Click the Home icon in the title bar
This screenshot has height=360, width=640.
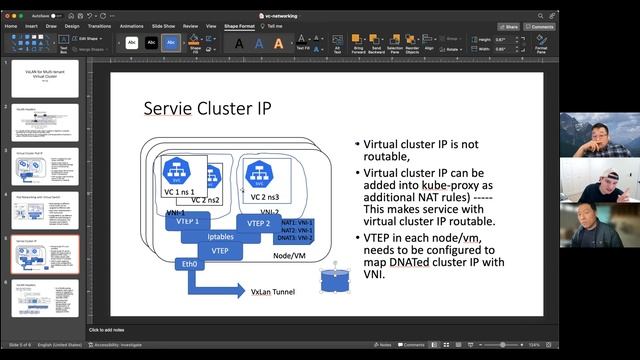coord(71,16)
